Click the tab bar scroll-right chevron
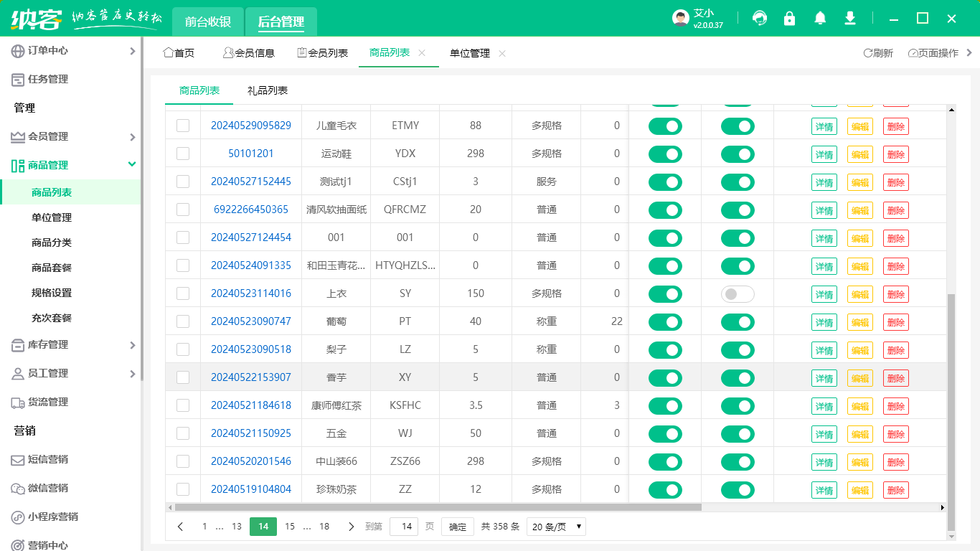The height and width of the screenshot is (551, 980). (970, 53)
